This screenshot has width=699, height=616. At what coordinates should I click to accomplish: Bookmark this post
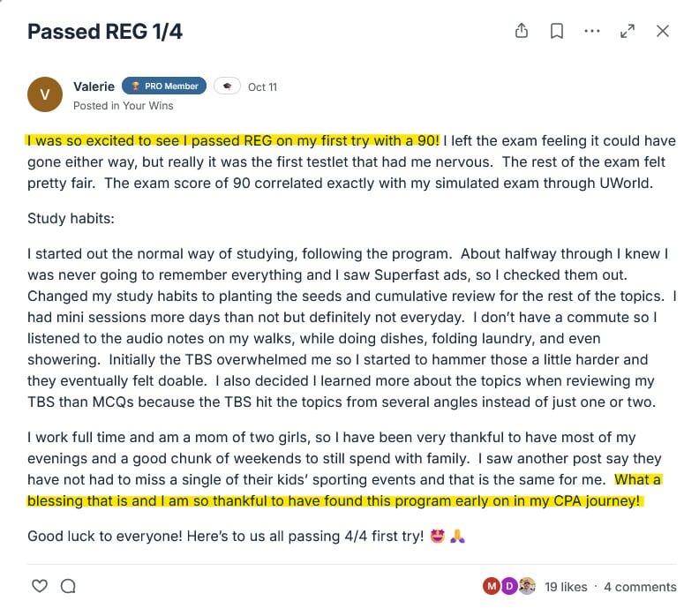[x=557, y=31]
